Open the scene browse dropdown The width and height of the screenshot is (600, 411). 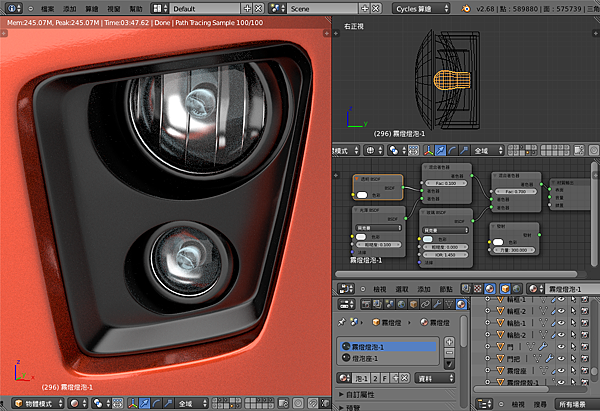277,8
